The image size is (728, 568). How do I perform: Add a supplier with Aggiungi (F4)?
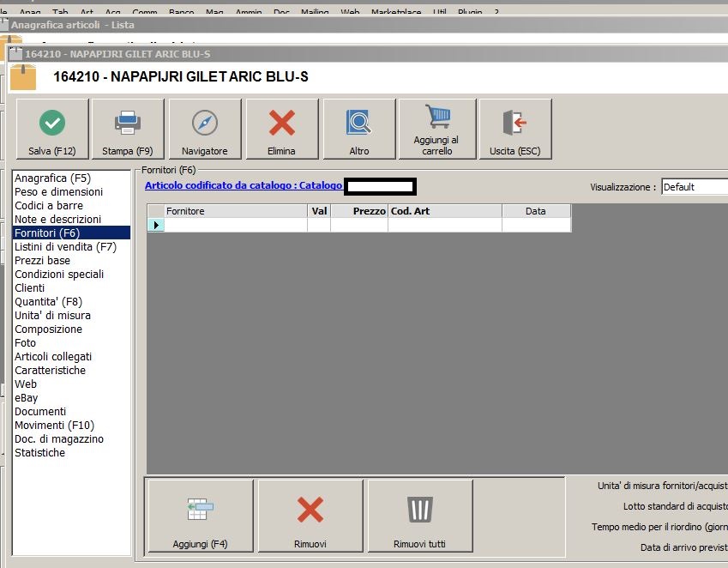point(200,516)
